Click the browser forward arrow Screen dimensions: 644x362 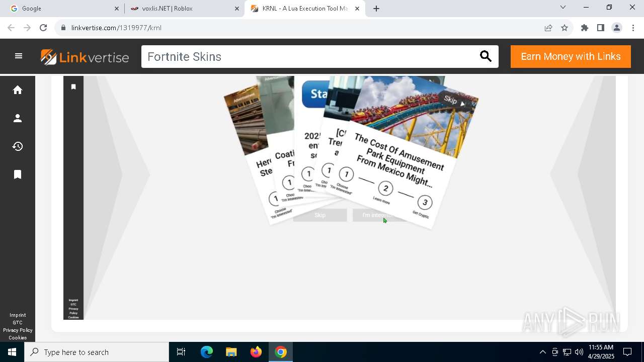(27, 28)
